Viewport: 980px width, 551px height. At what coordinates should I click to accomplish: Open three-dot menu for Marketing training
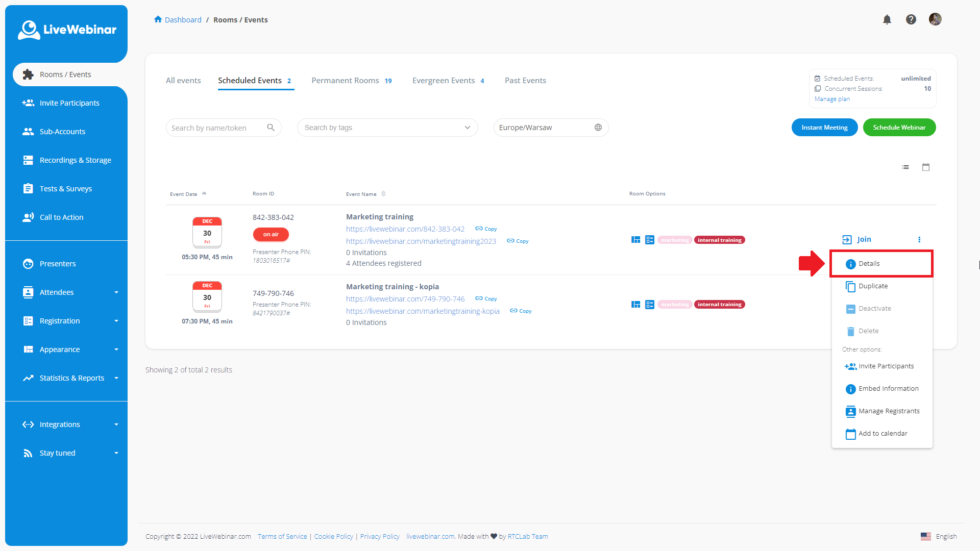(x=919, y=240)
